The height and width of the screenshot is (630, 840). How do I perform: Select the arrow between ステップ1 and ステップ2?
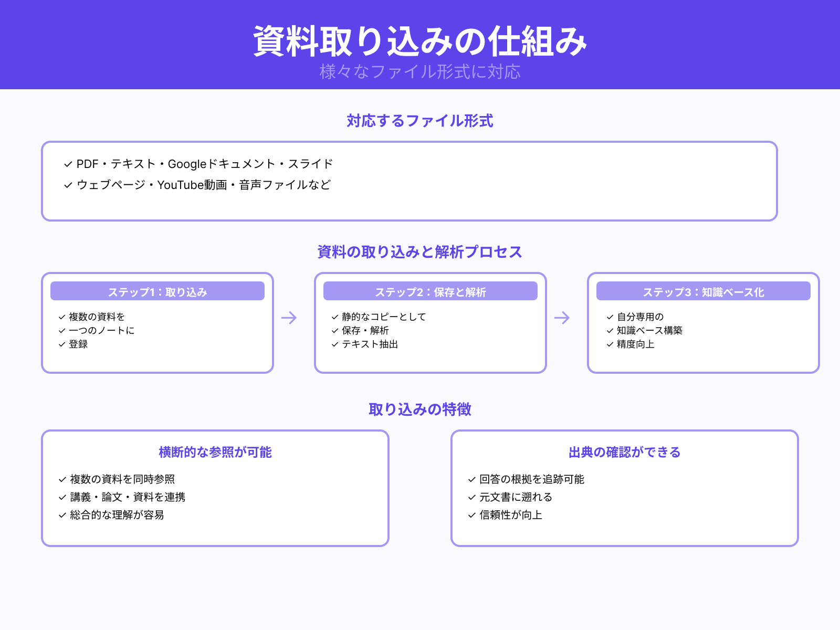click(289, 318)
